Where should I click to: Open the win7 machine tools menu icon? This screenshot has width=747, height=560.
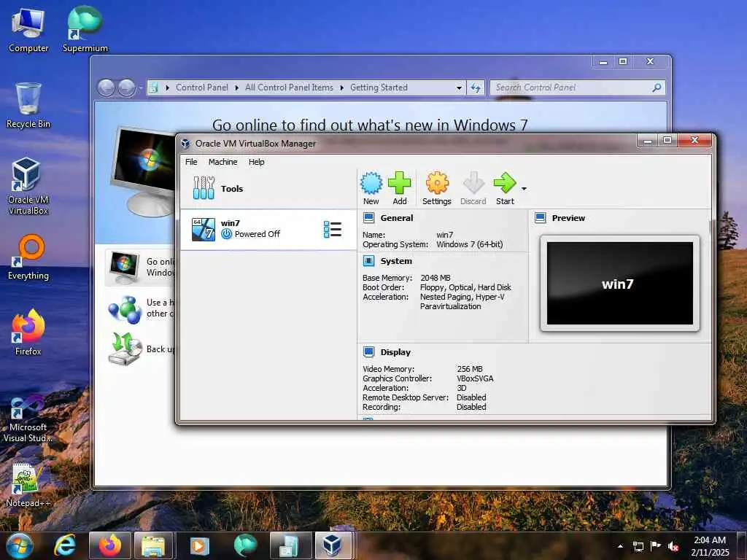[x=333, y=230]
